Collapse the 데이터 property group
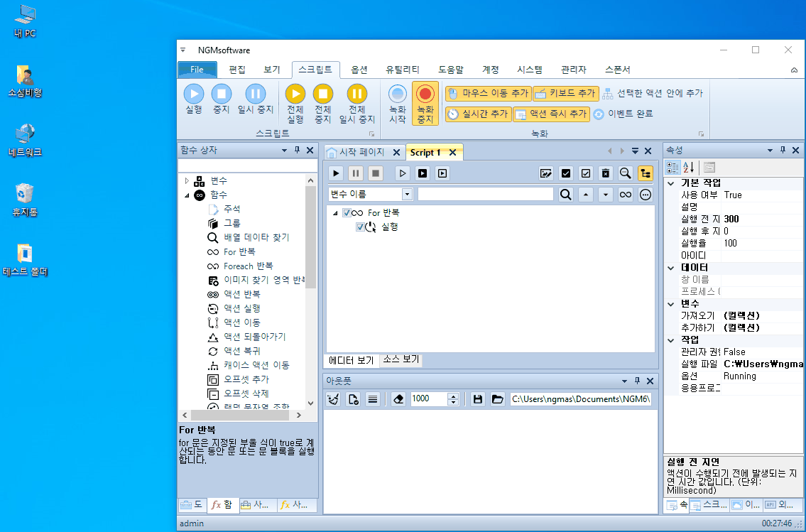 tap(671, 268)
